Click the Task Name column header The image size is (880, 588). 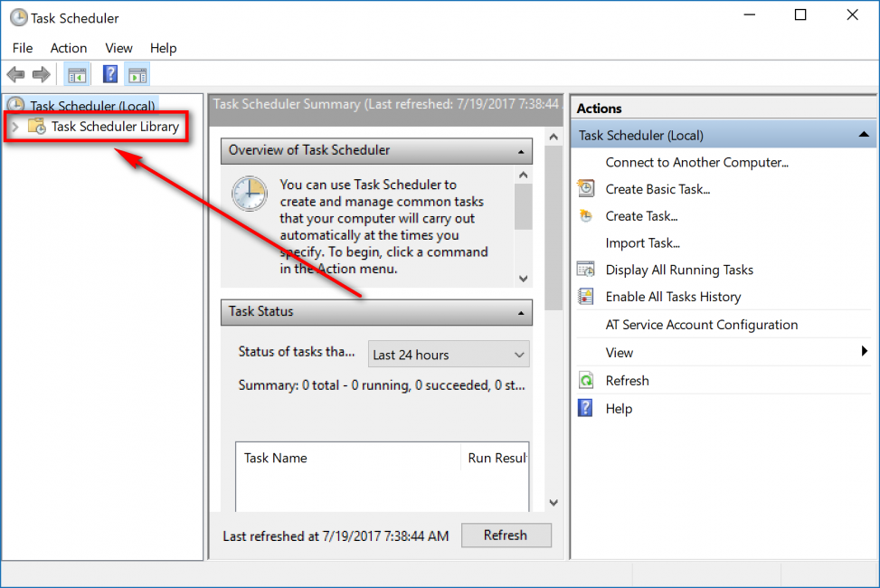275,458
